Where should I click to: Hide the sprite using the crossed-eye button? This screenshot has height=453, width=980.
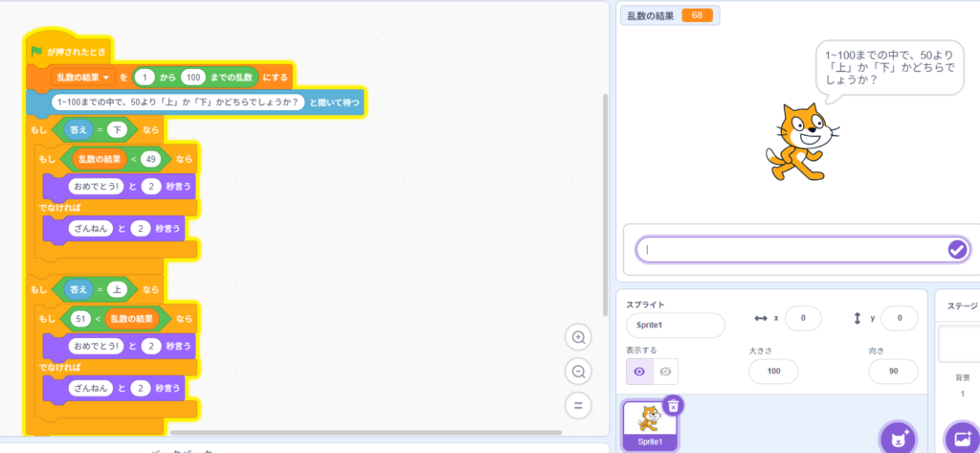point(665,372)
